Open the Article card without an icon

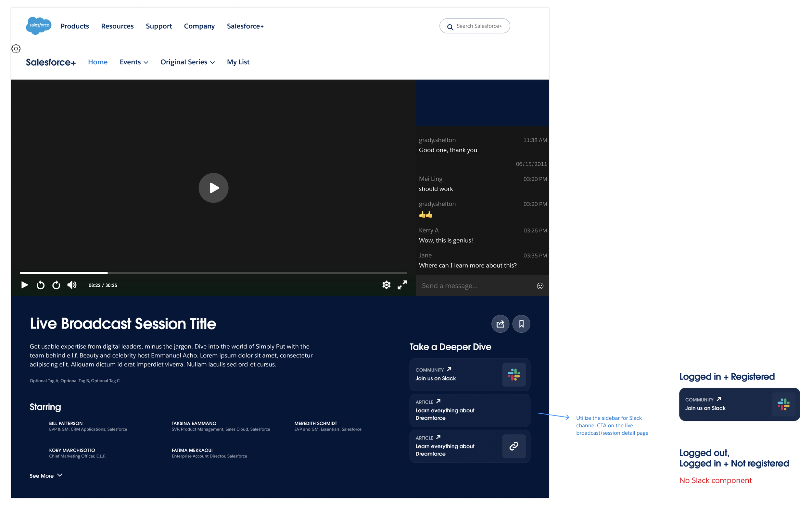point(470,411)
